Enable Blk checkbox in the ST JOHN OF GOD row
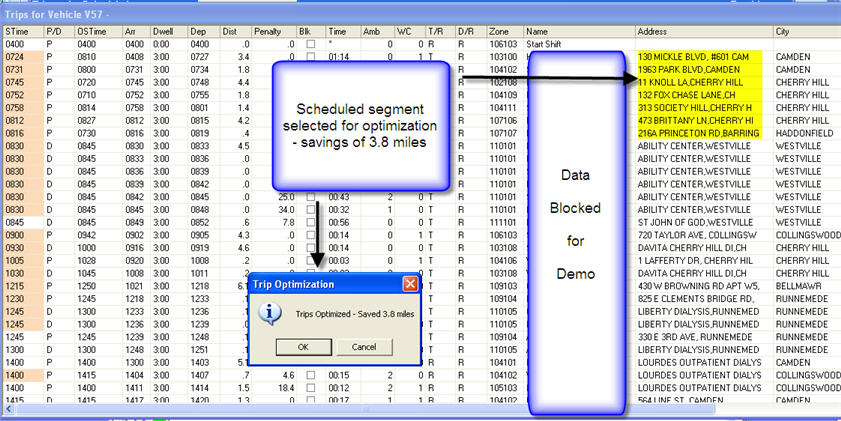841x421 pixels. 311,223
